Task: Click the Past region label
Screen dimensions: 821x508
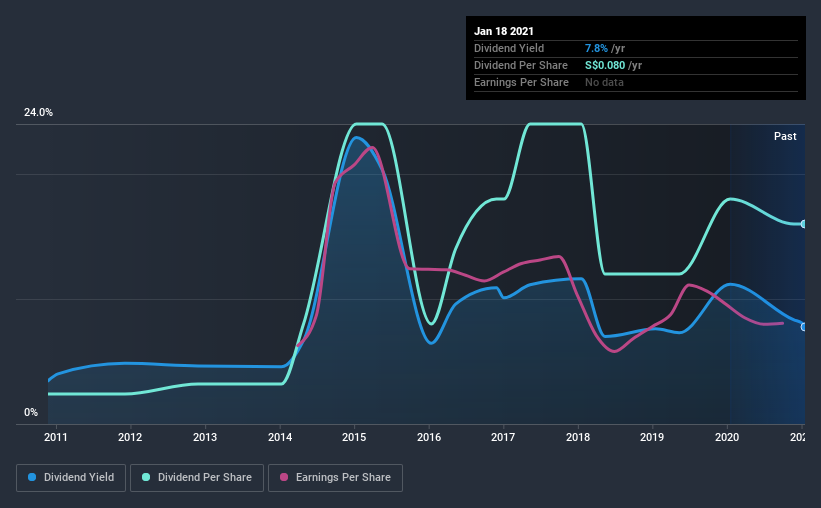Action: [785, 136]
